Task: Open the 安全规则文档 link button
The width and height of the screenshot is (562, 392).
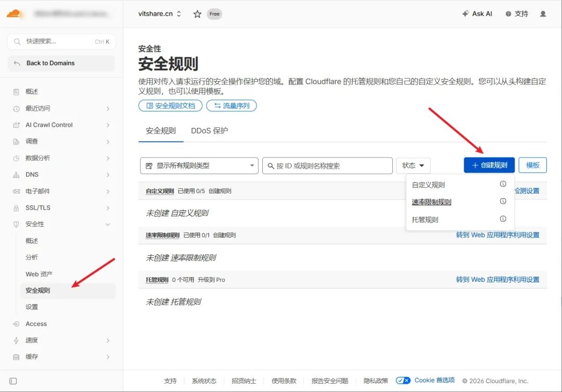Action: point(170,106)
